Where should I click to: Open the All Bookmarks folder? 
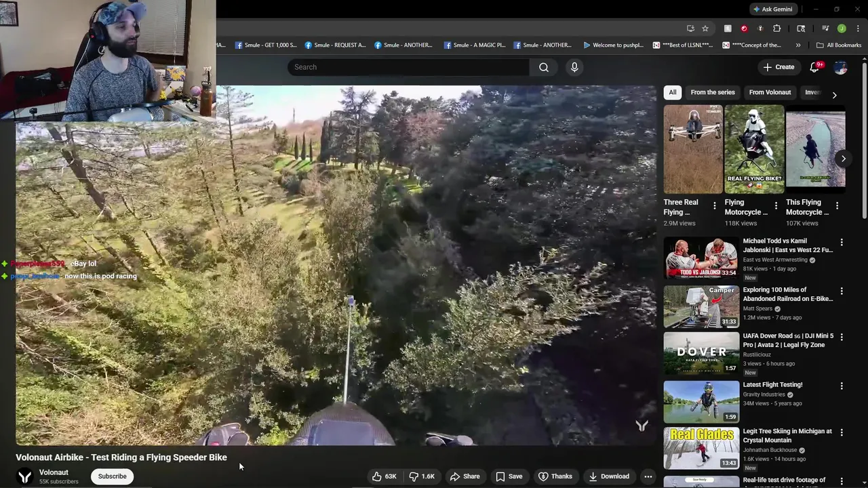click(x=839, y=45)
